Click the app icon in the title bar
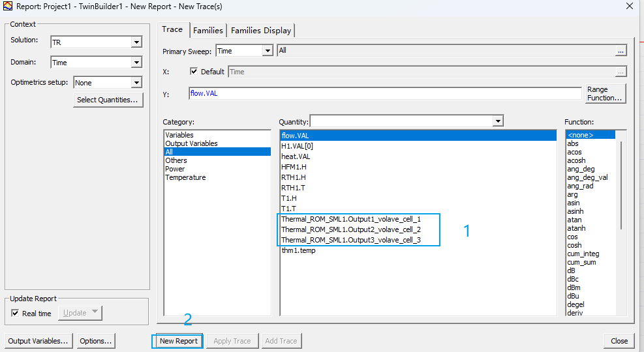The image size is (644, 352). point(8,7)
